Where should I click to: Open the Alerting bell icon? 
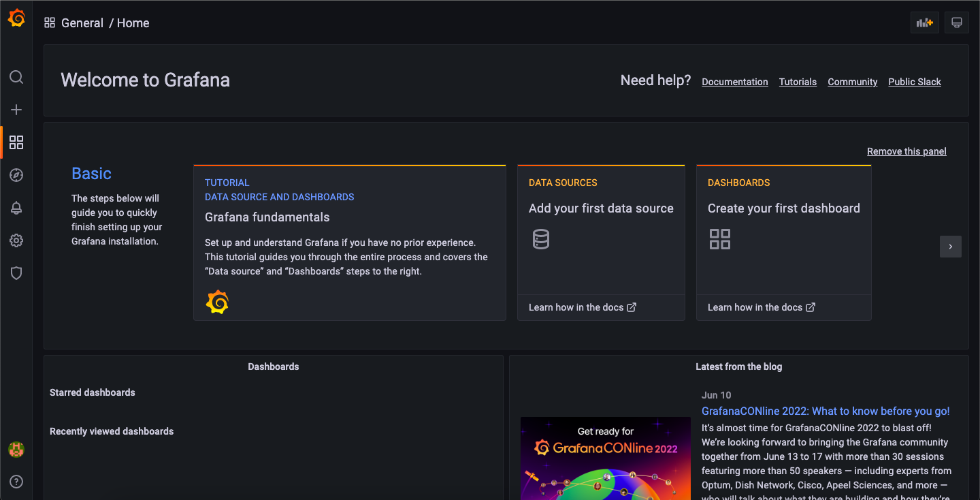(16, 208)
